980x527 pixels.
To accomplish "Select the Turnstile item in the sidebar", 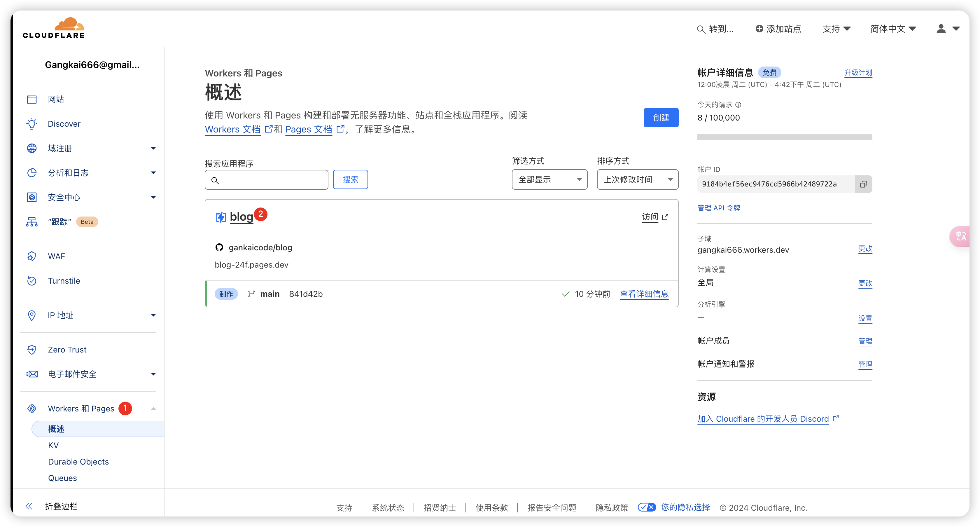I will pos(64,281).
